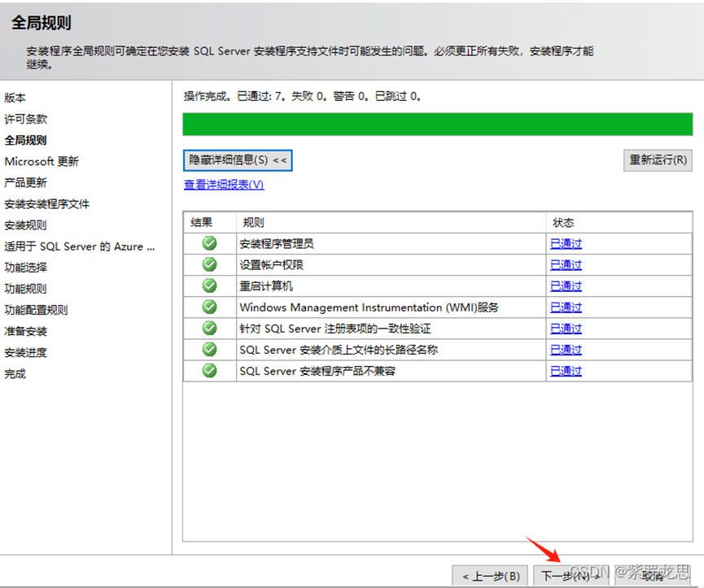Click the green completed progress bar
Screen dimensions: 704x588
438,124
